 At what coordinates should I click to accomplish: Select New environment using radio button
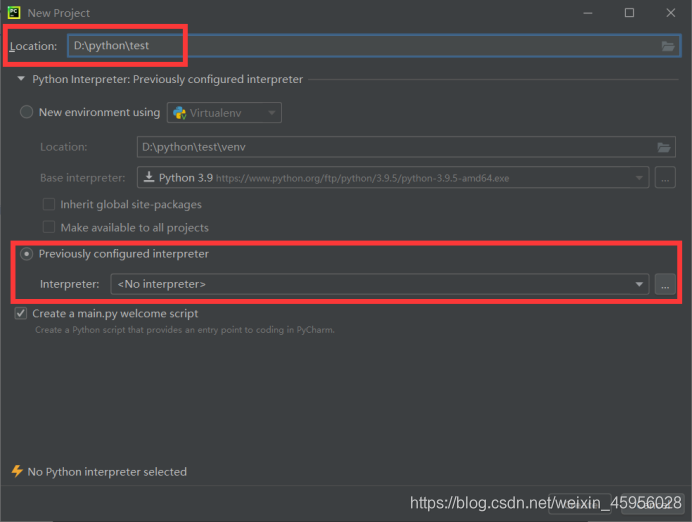pos(26,112)
